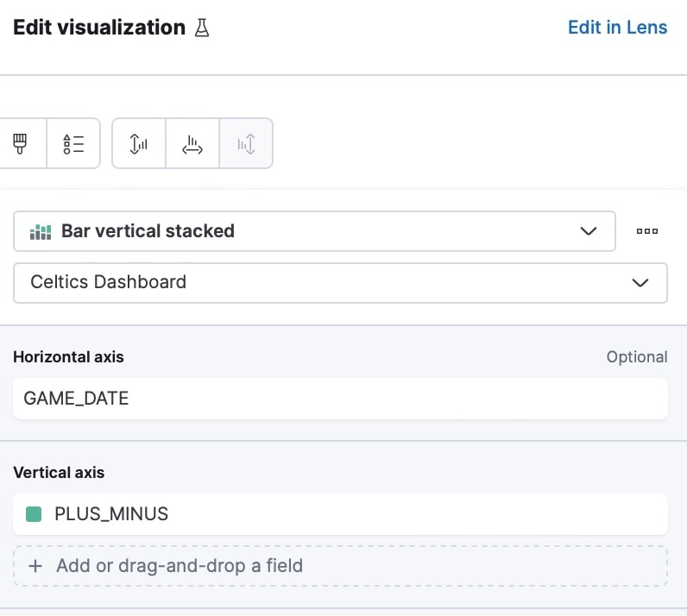Click the Vertical axis section label
The width and height of the screenshot is (687, 616).
(x=59, y=473)
